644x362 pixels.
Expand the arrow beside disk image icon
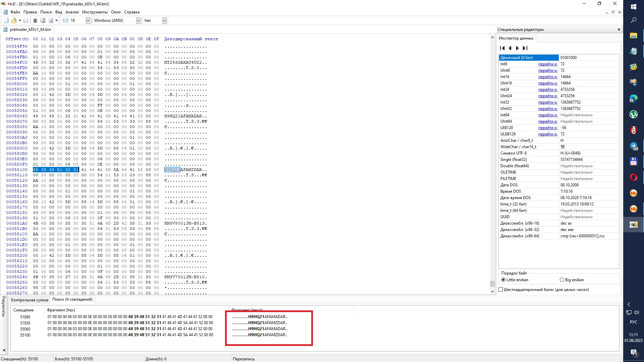coord(56,20)
